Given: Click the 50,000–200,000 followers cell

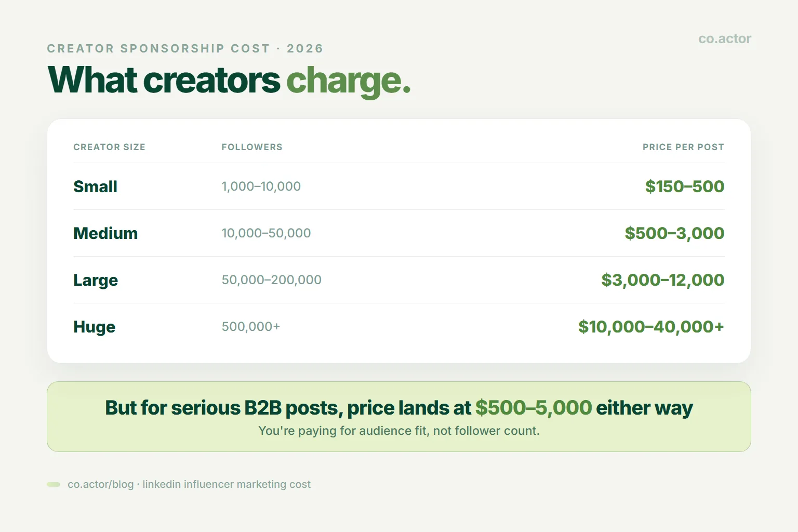Looking at the screenshot, I should 272,280.
